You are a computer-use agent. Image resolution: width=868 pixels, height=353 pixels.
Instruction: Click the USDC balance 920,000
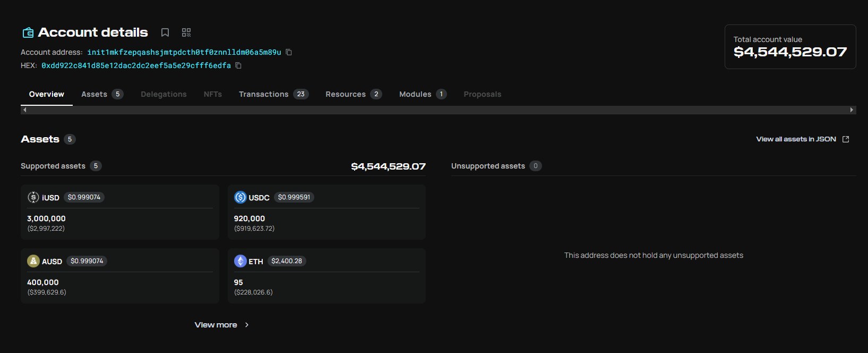[250, 218]
